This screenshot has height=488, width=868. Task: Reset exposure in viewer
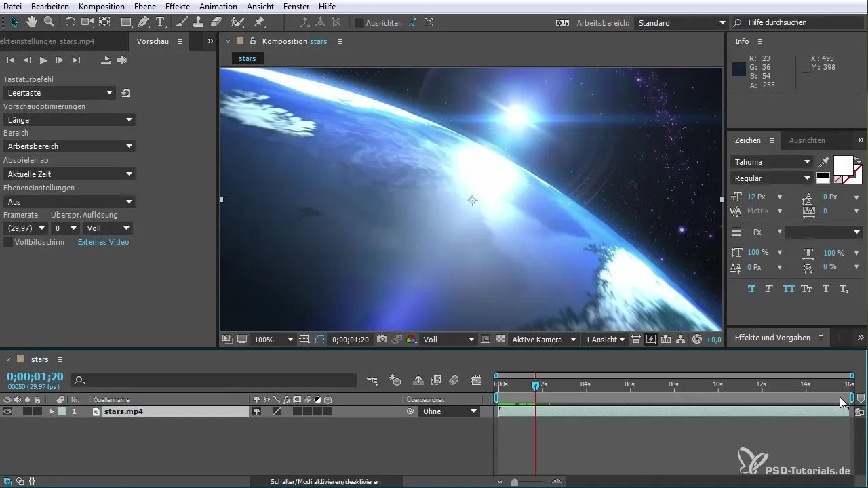tap(697, 340)
